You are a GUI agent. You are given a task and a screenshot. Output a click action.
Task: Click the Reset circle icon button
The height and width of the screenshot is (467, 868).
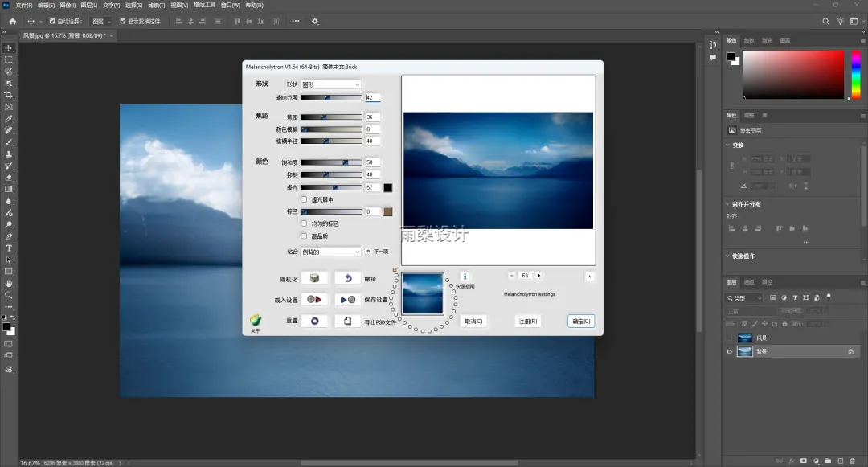click(314, 321)
